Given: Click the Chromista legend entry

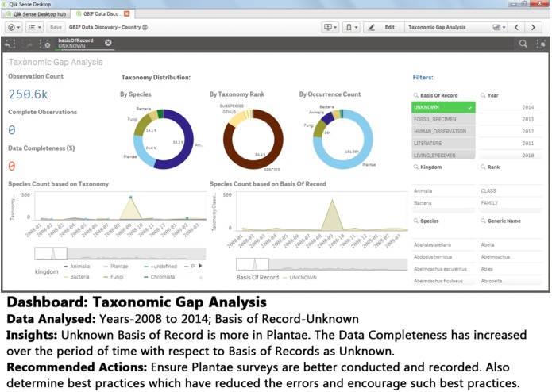Looking at the screenshot, I should click(x=160, y=277).
